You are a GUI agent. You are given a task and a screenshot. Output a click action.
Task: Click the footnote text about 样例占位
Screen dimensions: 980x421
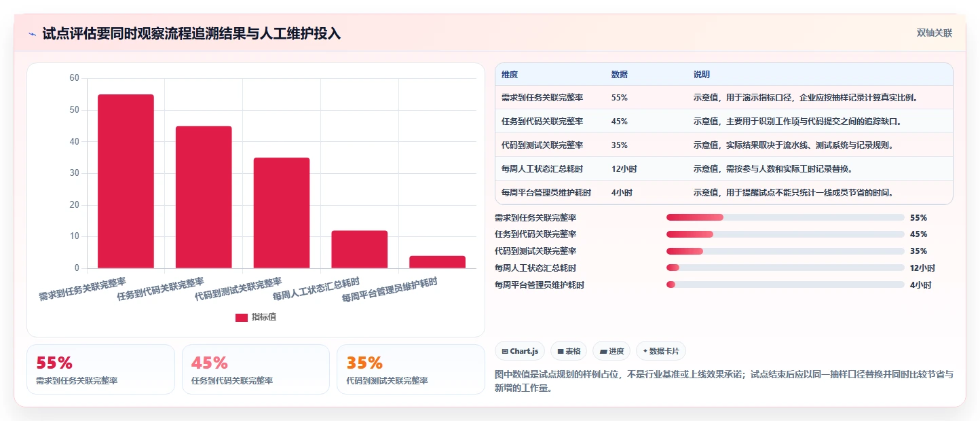(724, 382)
